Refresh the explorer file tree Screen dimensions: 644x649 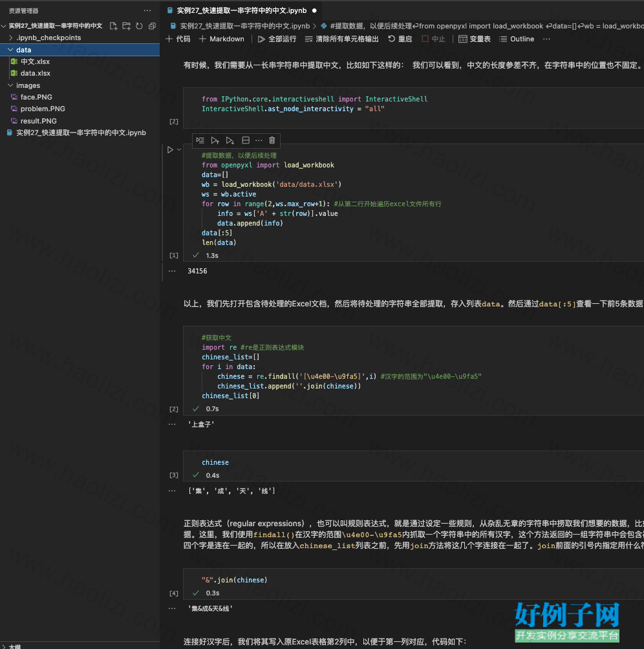[139, 26]
